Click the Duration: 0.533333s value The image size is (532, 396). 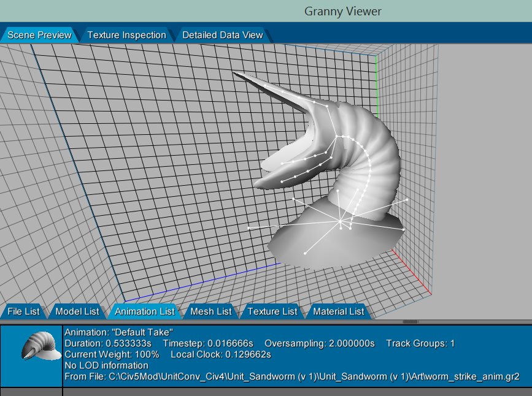pyautogui.click(x=108, y=343)
